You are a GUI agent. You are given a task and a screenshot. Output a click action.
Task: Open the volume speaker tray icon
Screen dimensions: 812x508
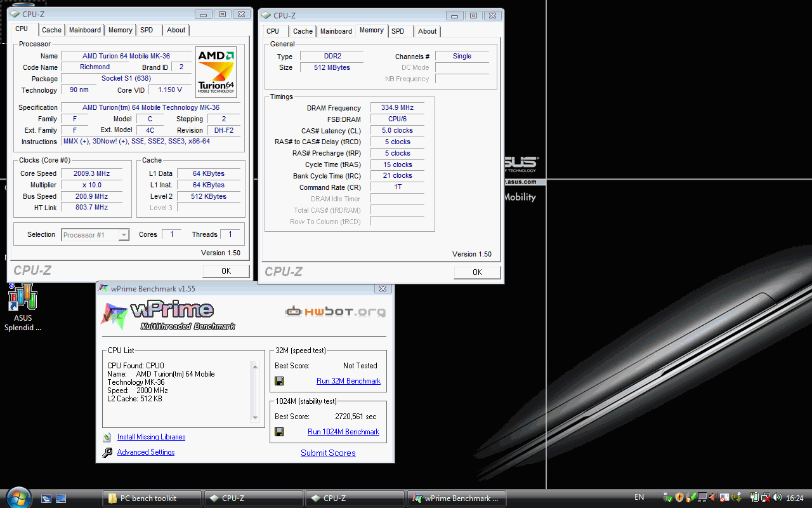[x=777, y=498]
